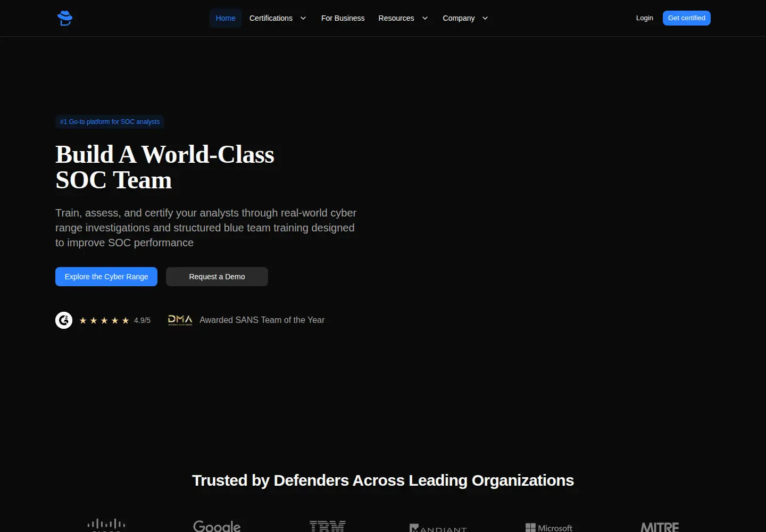The width and height of the screenshot is (766, 532).
Task: Click the Cisco partner logo
Action: click(x=106, y=525)
